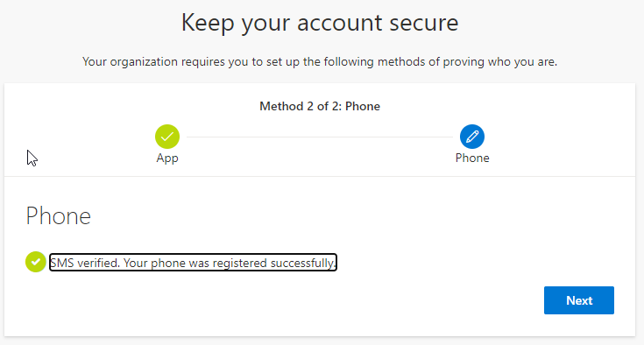Click the App step label
Image resolution: width=644 pixels, height=345 pixels.
pos(167,158)
